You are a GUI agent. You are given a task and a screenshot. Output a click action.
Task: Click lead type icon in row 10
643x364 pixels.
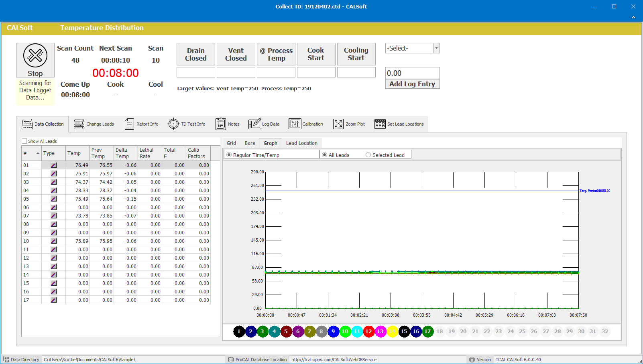click(54, 241)
